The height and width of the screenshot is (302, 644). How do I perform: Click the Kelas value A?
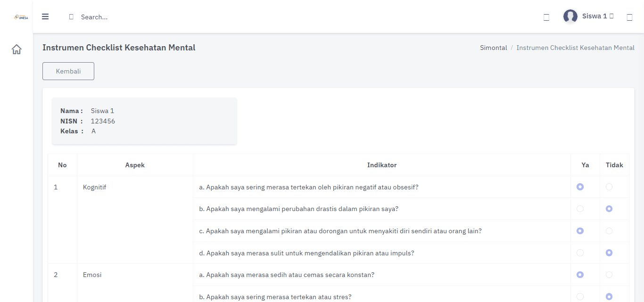(93, 131)
